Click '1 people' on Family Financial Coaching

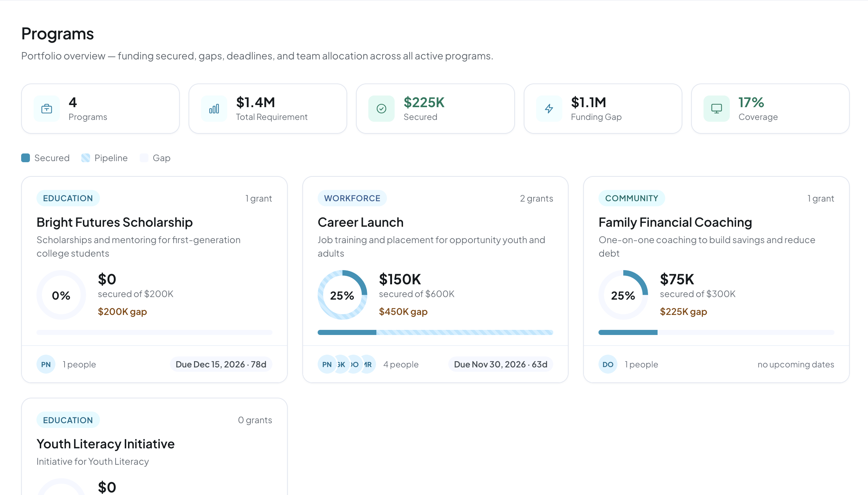(641, 364)
